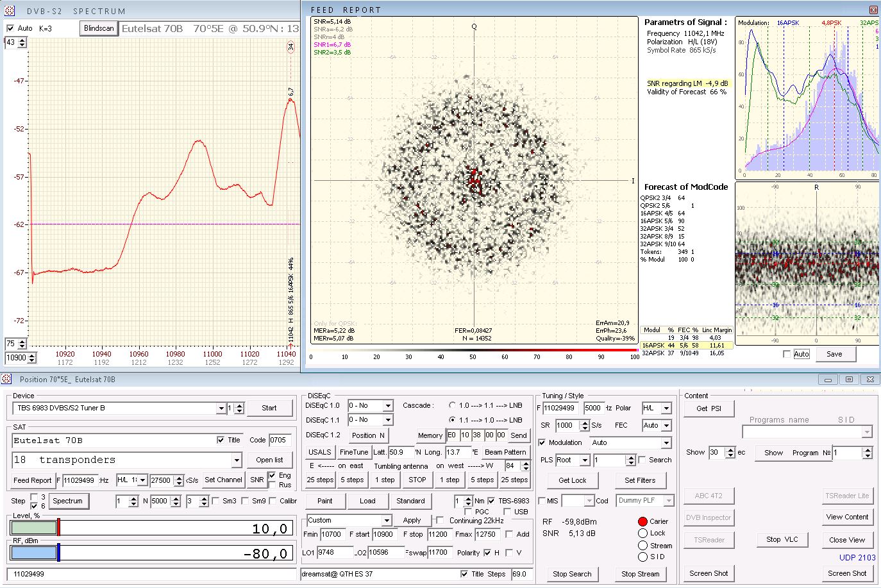Toggle the TBS-6983 checkbox

491,501
